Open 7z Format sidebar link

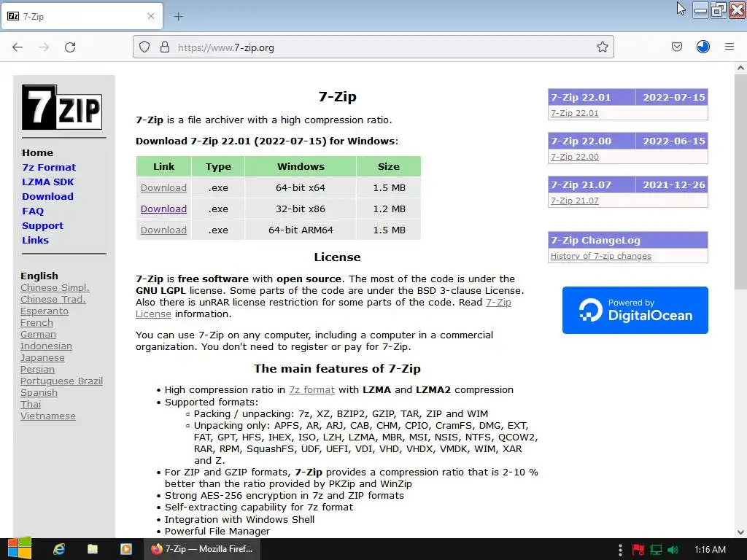tap(49, 168)
